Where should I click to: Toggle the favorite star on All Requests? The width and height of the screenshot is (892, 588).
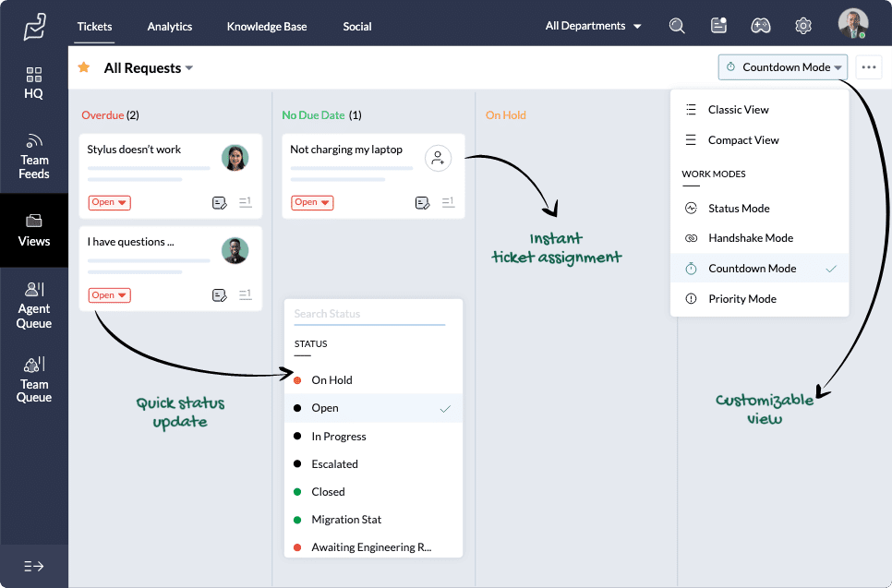pos(83,67)
